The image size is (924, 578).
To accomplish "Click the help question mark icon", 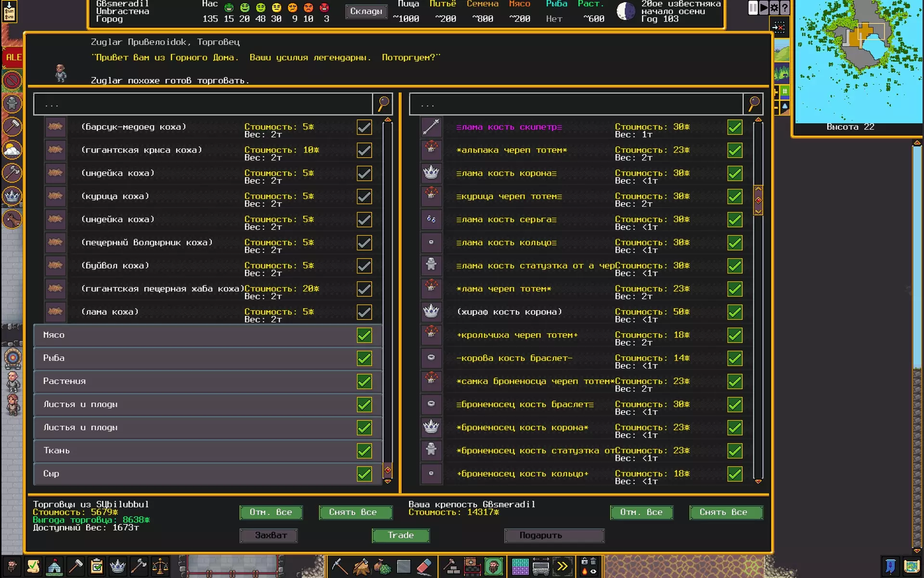I will click(x=785, y=8).
